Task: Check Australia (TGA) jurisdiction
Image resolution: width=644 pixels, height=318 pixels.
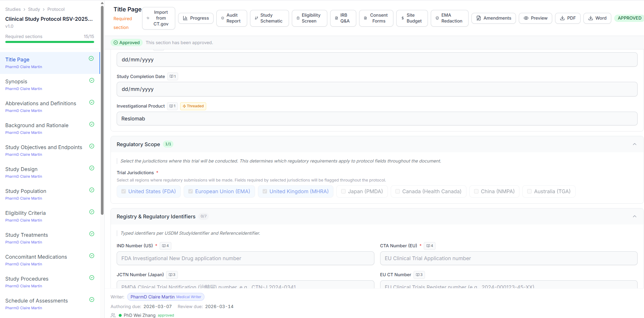Action: [x=529, y=191]
